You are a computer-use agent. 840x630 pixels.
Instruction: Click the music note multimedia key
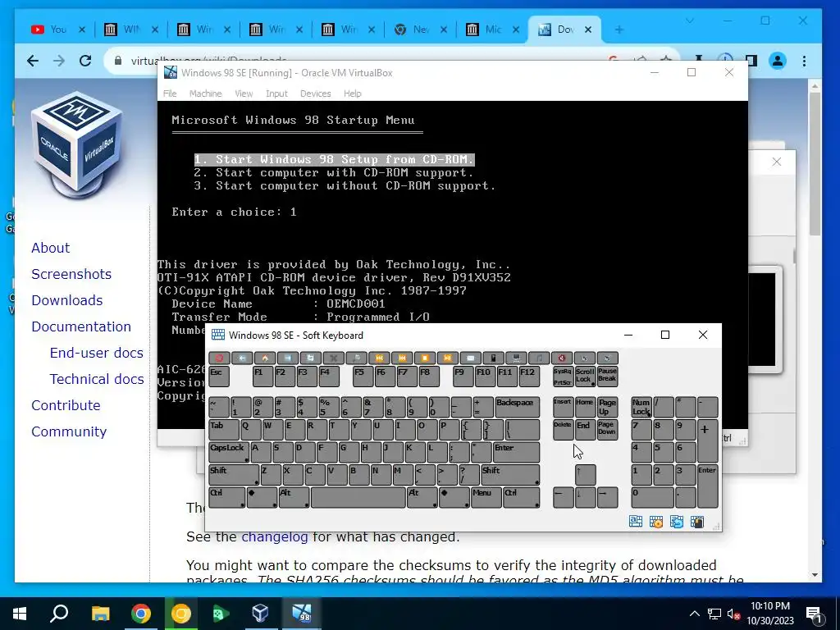pyautogui.click(x=539, y=358)
